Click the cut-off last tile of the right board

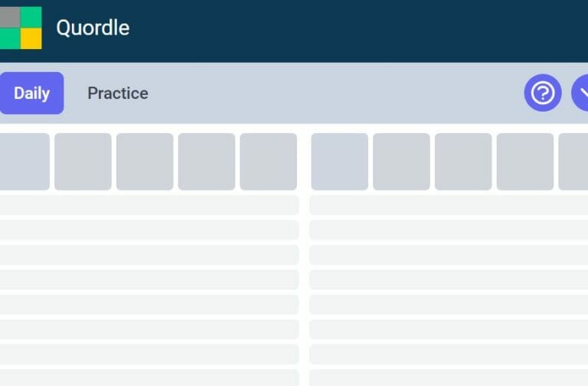[573, 162]
